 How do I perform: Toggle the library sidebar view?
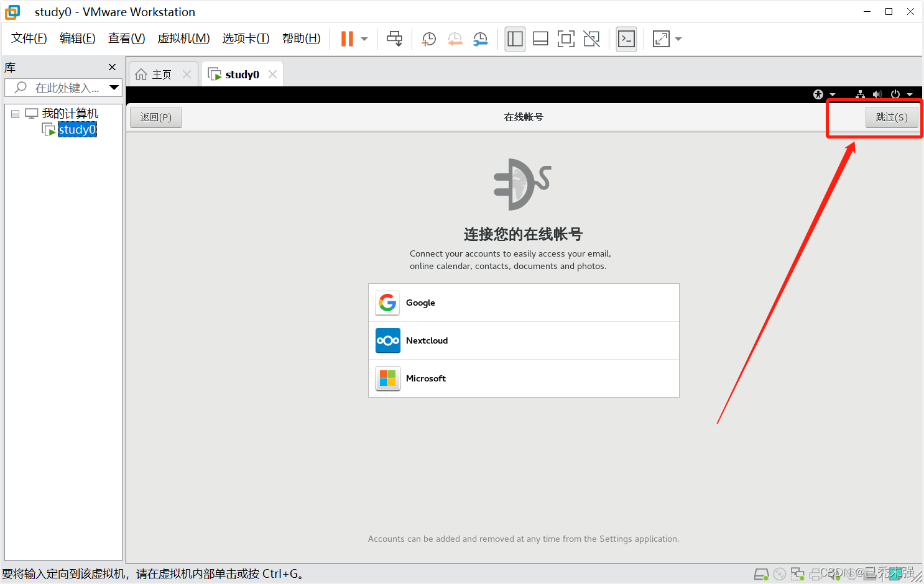coord(515,39)
